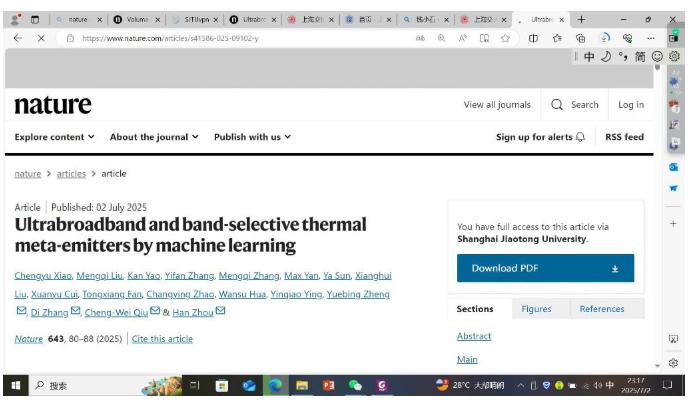
Task: Click the RSS feed link
Action: pyautogui.click(x=624, y=137)
